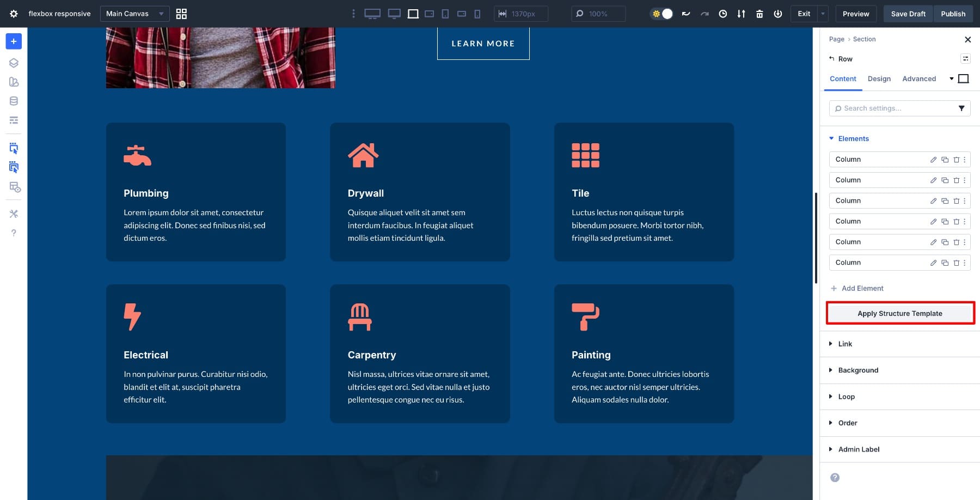980x500 pixels.
Task: Switch to the Design tab
Action: [x=879, y=79]
